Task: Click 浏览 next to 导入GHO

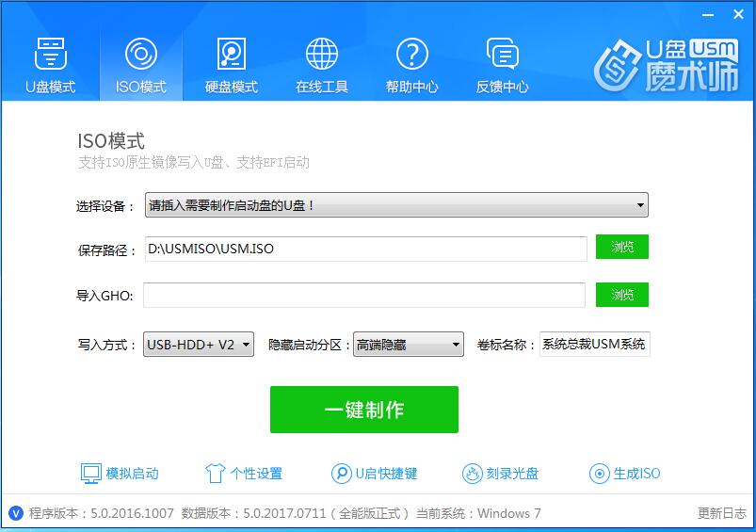Action: [x=621, y=295]
